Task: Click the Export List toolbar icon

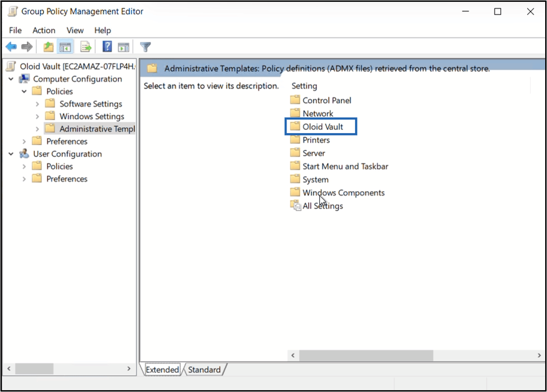Action: pyautogui.click(x=86, y=47)
